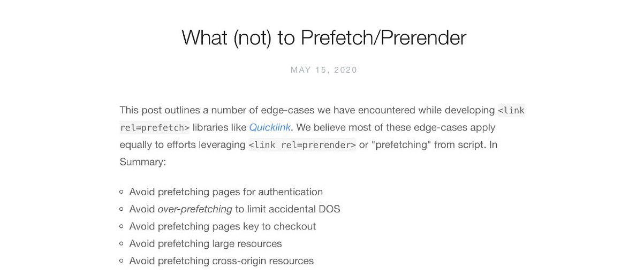This screenshot has height=275, width=644.
Task: Click the MAY 15, 2020 post date
Action: [x=324, y=70]
